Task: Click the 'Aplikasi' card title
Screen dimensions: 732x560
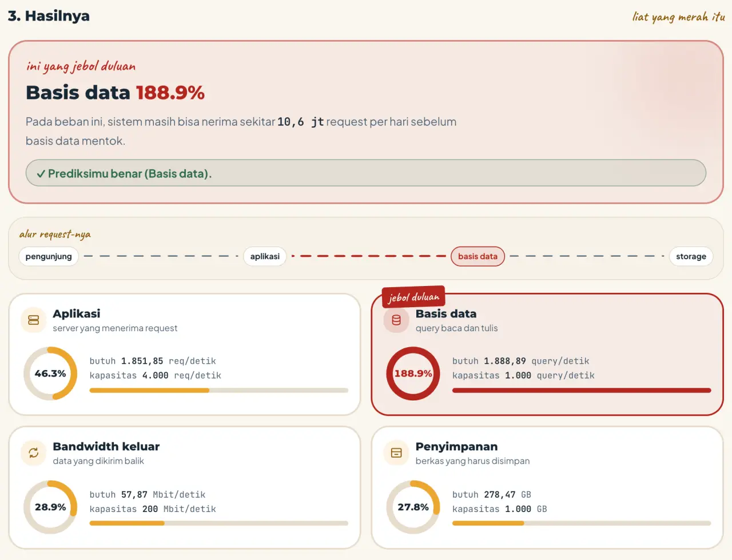Action: coord(77,313)
